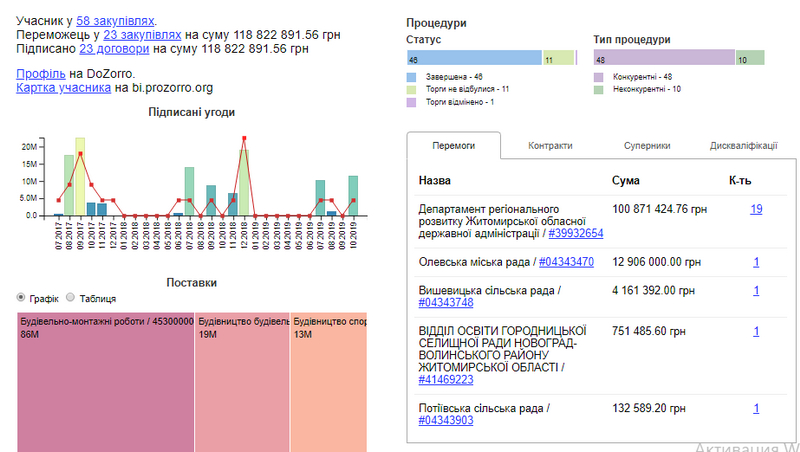Viewport: 800px width, 452px height.
Task: Select the Графік radio button
Action: tap(22, 298)
